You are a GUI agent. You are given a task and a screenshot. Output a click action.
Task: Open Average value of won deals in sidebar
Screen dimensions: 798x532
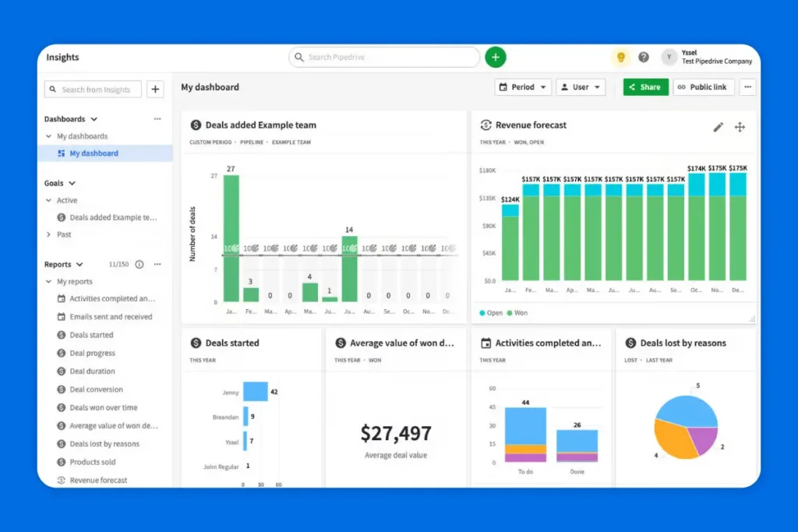(108, 426)
